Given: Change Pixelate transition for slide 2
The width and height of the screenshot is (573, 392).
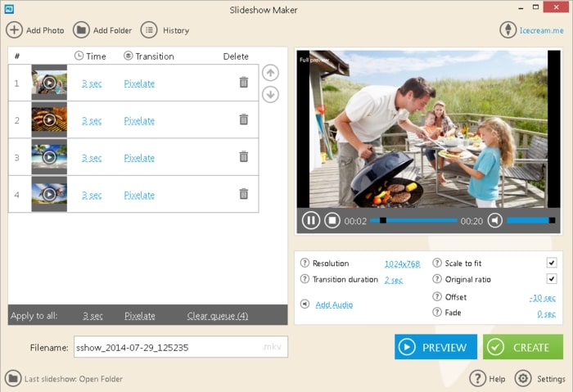Looking at the screenshot, I should 139,121.
